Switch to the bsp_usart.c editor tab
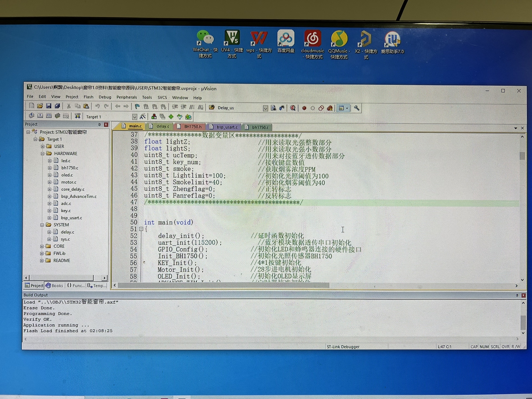This screenshot has height=399, width=532. pyautogui.click(x=226, y=127)
